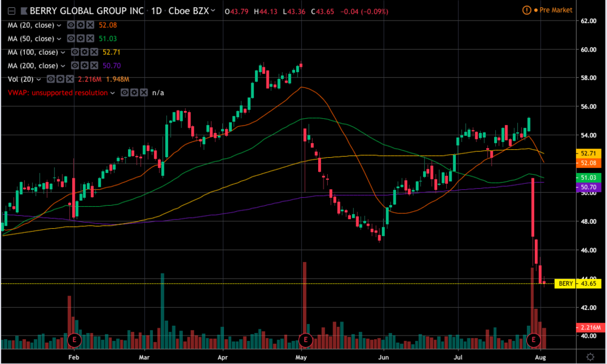607x364 pixels.
Task: Open Vol (20) indicator settings
Action: (61, 79)
